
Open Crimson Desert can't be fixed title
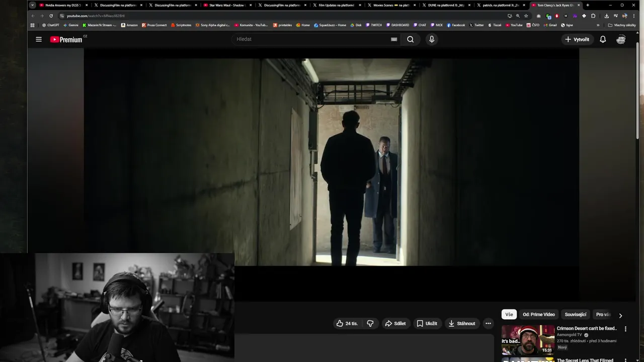pyautogui.click(x=587, y=328)
